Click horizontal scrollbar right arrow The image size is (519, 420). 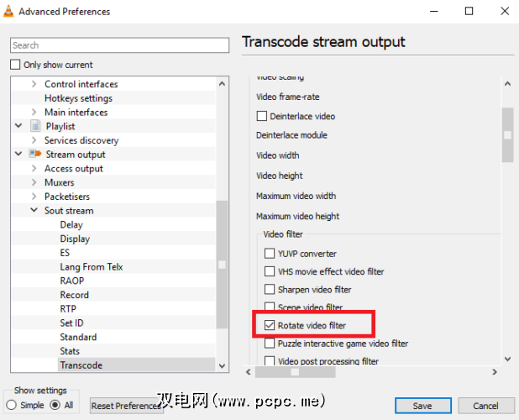(495, 372)
